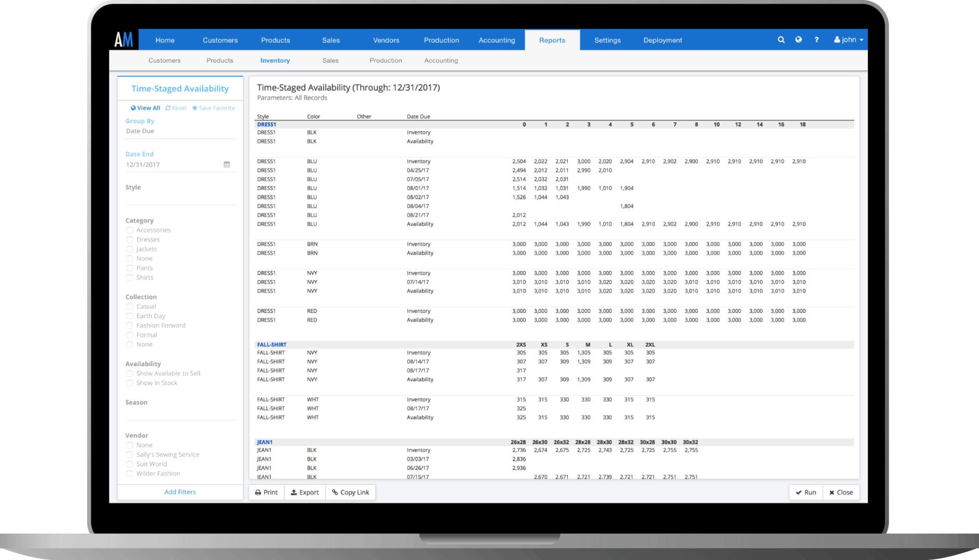979x560 pixels.
Task: Check the Casual collection checkbox
Action: [130, 306]
